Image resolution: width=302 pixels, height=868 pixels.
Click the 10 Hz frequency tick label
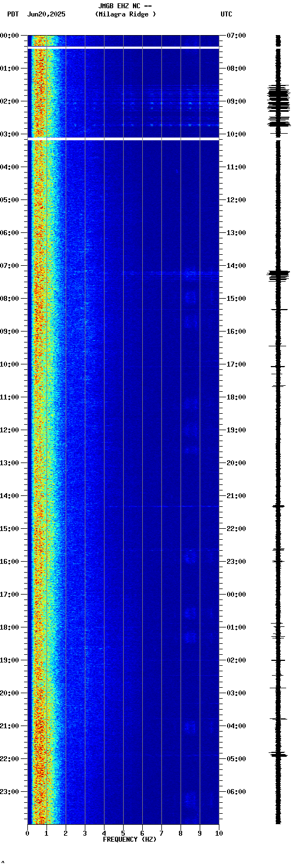(x=219, y=833)
